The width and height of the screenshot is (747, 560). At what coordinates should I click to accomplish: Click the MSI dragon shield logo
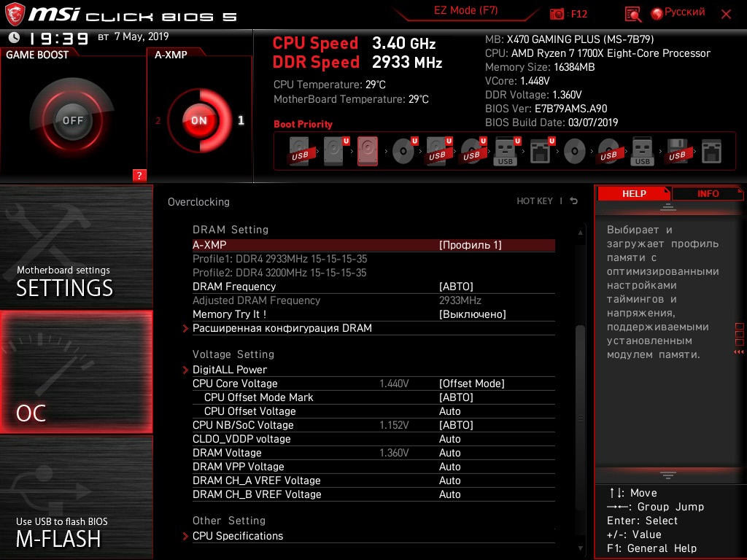[15, 15]
